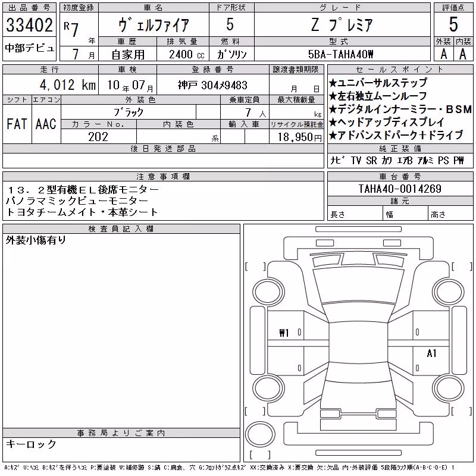Click the 2400 cc displacement value

(187, 55)
